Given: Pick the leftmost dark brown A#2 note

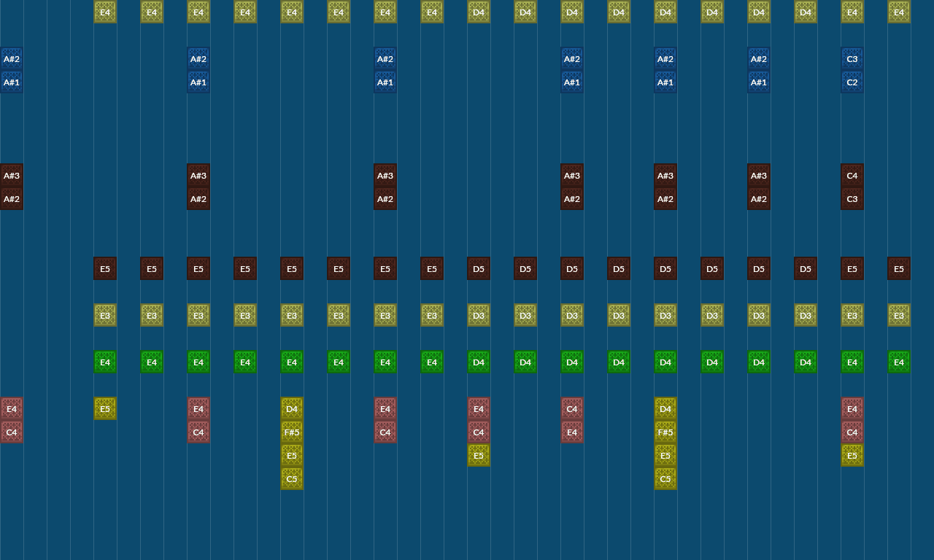Looking at the screenshot, I should 12,199.
